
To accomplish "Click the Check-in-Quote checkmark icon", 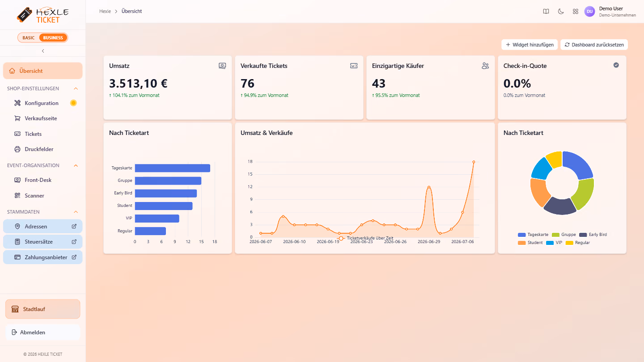I will (x=616, y=65).
